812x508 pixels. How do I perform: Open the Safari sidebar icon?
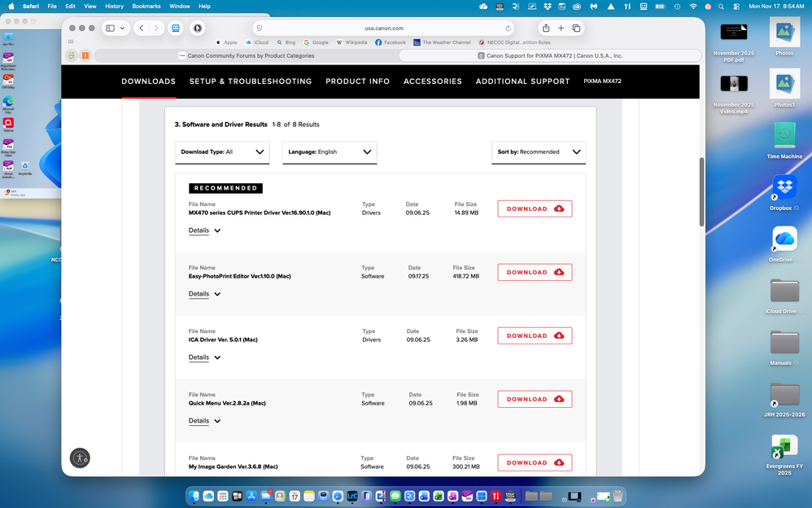click(111, 28)
